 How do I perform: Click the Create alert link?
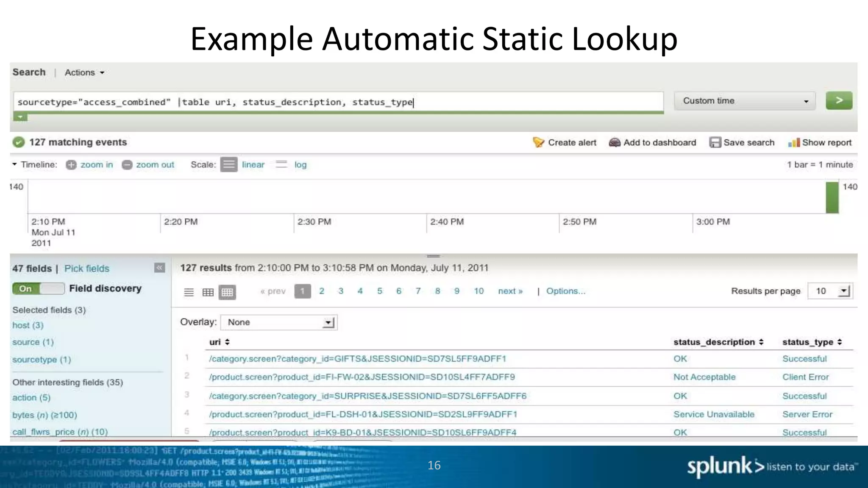[x=572, y=143]
